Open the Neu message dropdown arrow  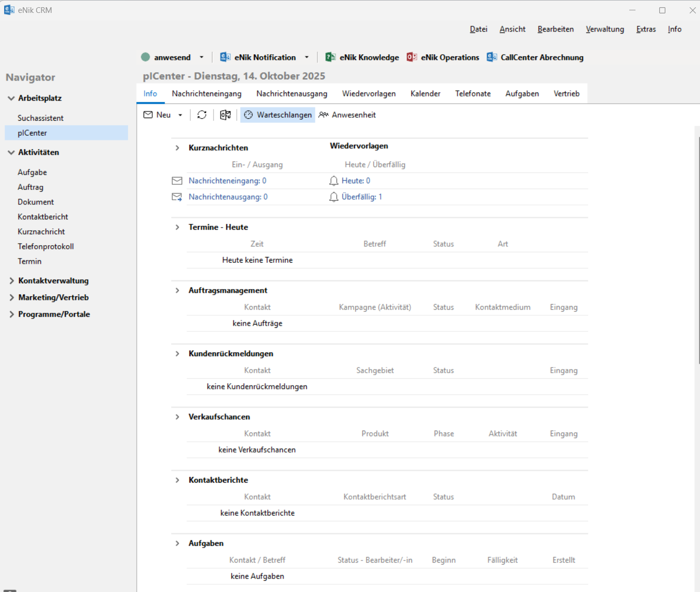click(180, 115)
